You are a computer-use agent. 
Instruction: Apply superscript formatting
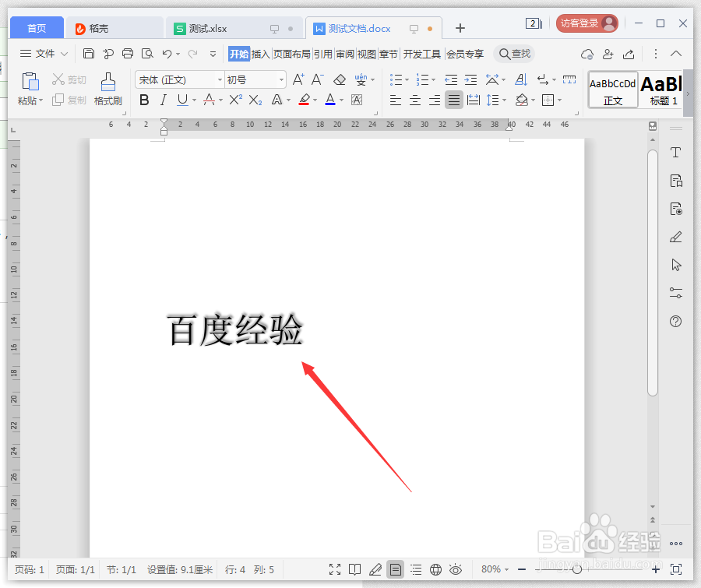point(234,100)
